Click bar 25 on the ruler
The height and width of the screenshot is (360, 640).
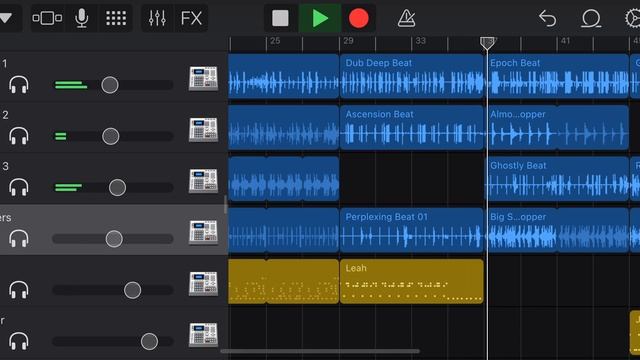coord(275,41)
